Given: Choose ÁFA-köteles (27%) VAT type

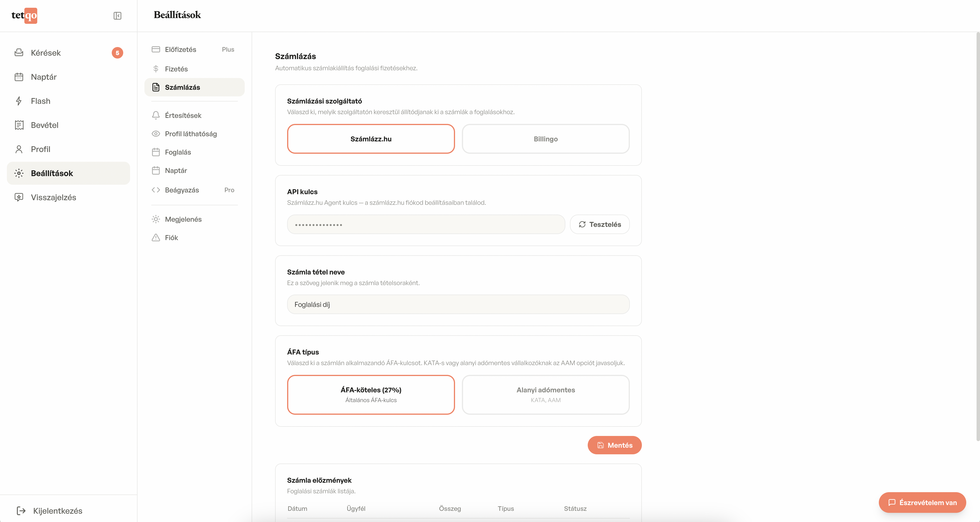Looking at the screenshot, I should tap(371, 394).
